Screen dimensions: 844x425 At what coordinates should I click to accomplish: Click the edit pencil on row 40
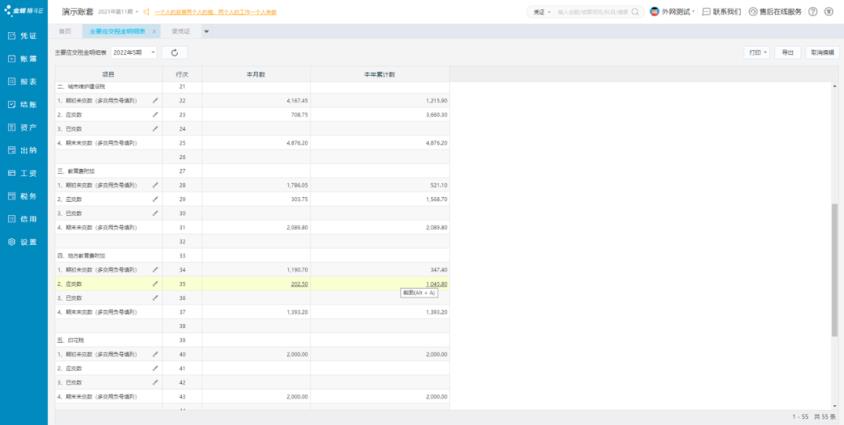pyautogui.click(x=155, y=354)
